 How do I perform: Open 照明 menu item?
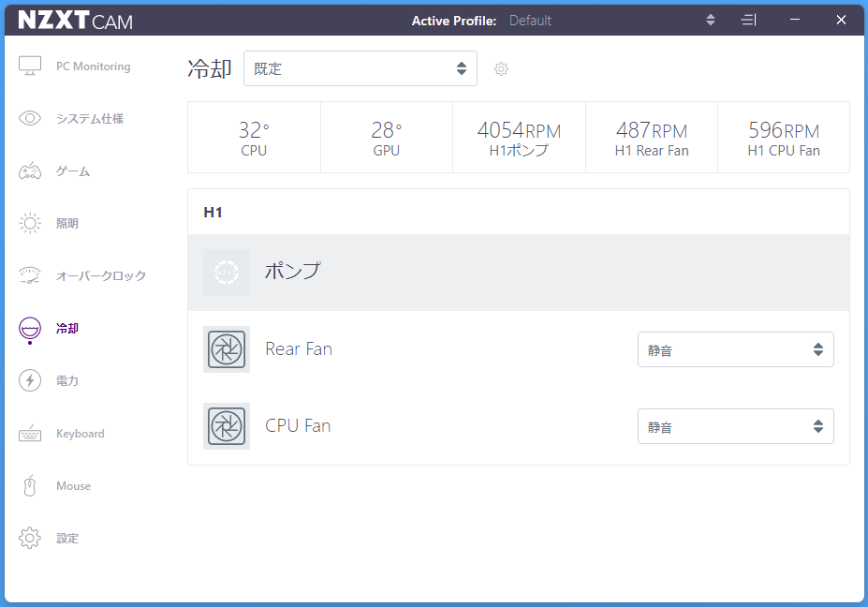(67, 223)
